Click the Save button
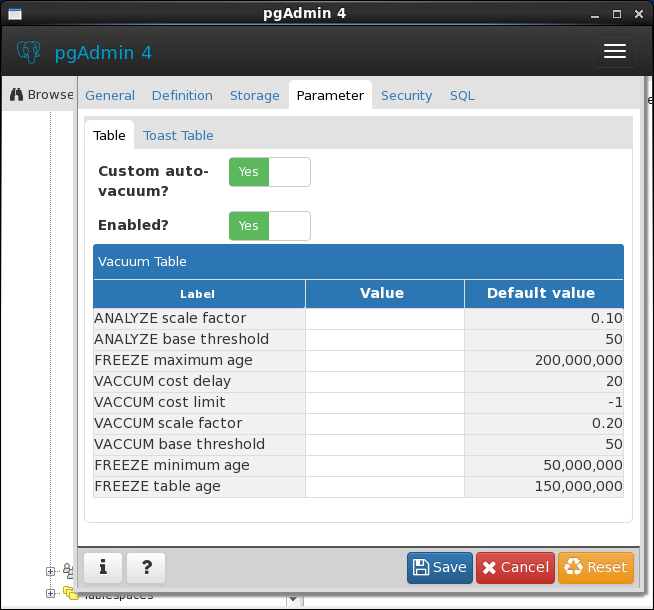The width and height of the screenshot is (654, 610). click(440, 567)
